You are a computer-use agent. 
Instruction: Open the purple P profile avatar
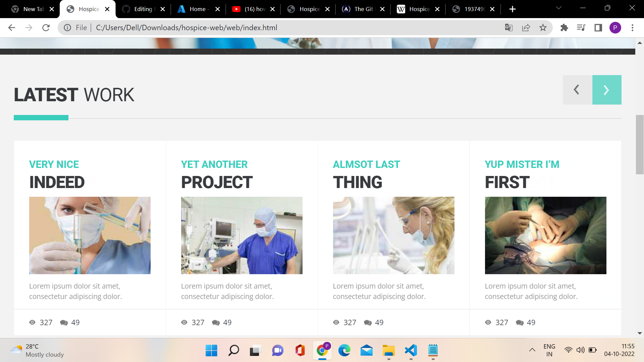(615, 28)
